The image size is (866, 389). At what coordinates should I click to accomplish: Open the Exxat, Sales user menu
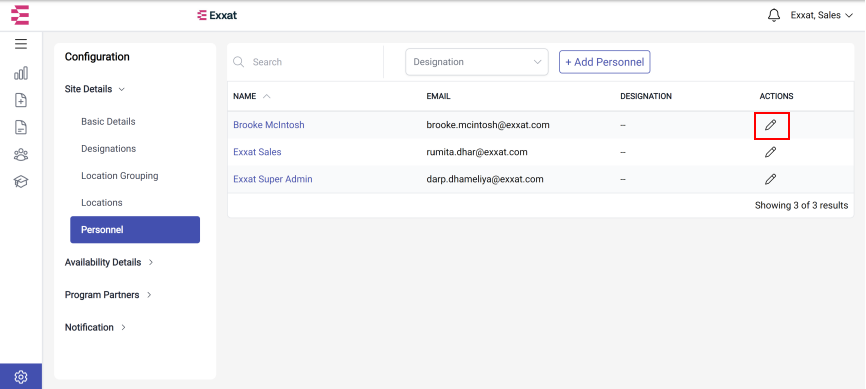pyautogui.click(x=822, y=15)
